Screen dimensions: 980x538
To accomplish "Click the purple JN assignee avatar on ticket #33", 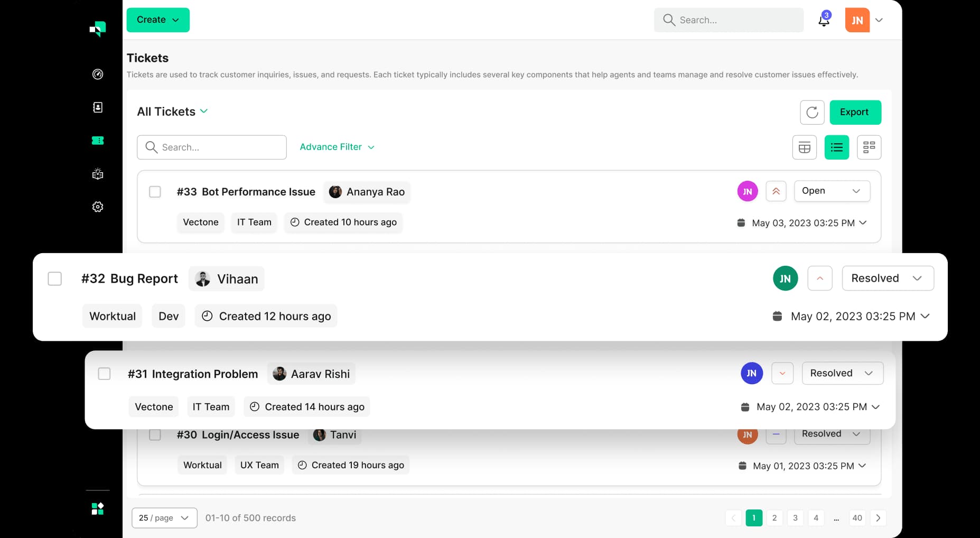I will (748, 191).
